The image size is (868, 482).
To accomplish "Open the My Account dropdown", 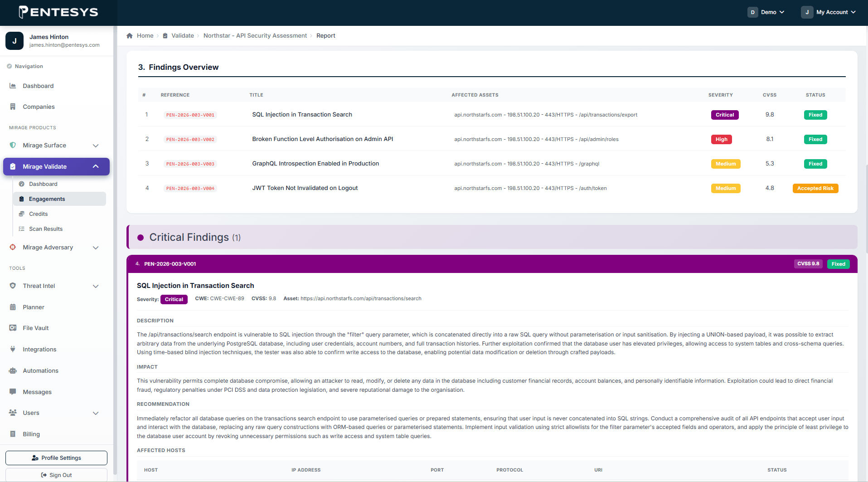I will 828,12.
